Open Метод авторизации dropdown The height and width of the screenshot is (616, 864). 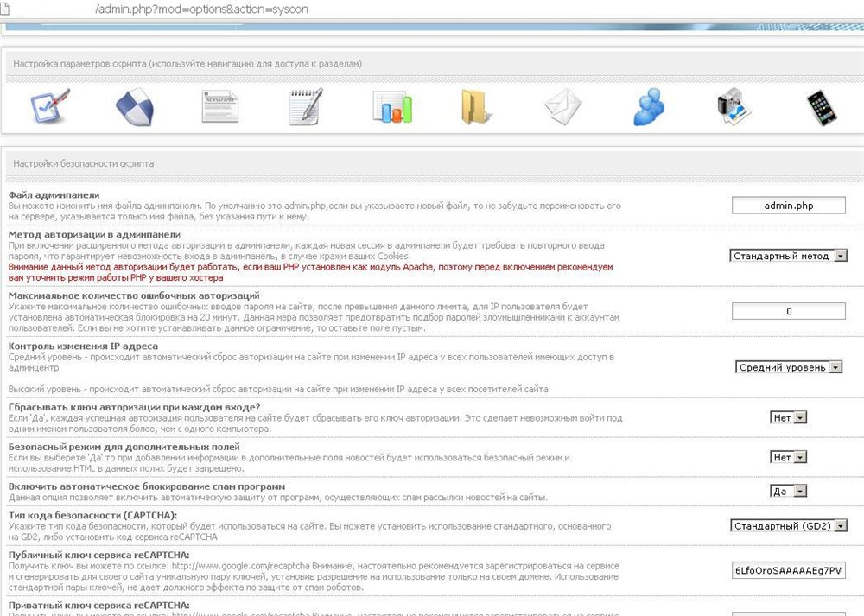point(789,256)
